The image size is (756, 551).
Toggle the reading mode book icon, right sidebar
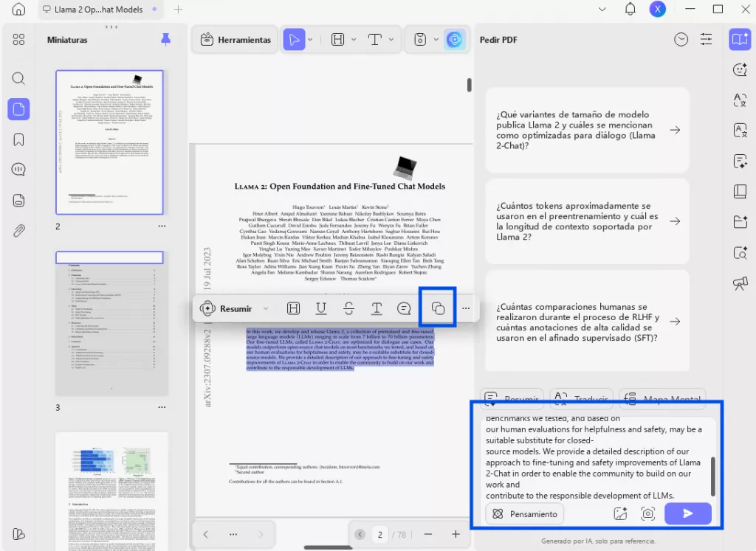tap(740, 40)
